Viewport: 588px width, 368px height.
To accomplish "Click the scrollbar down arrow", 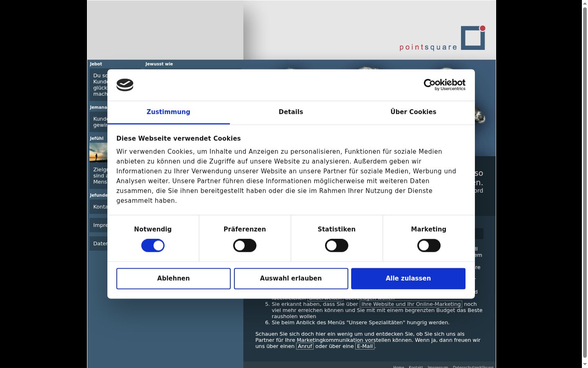I will 585,364.
